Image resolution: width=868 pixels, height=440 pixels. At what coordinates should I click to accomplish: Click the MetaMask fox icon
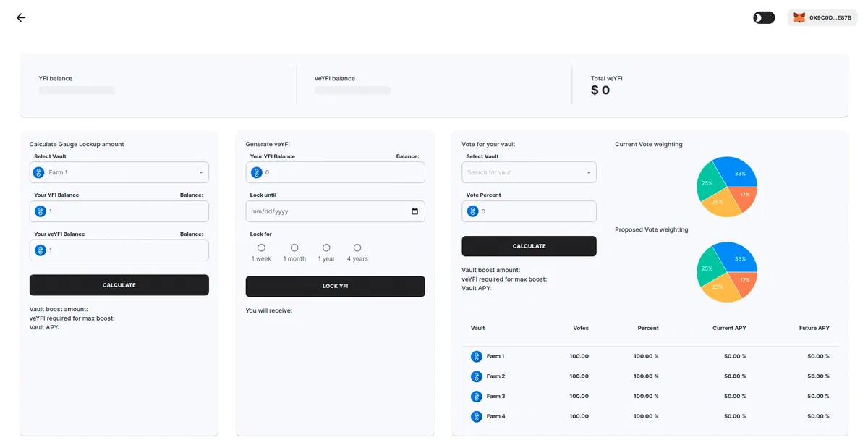pyautogui.click(x=799, y=18)
